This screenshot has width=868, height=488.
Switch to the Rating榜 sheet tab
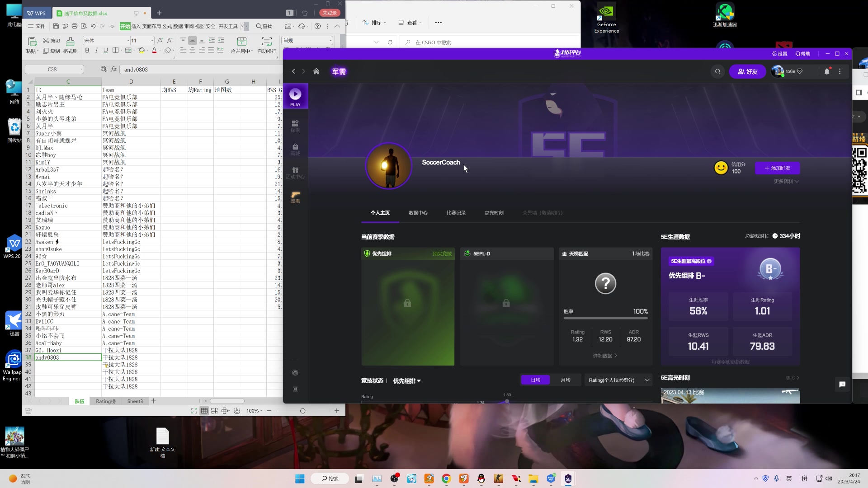tap(106, 401)
